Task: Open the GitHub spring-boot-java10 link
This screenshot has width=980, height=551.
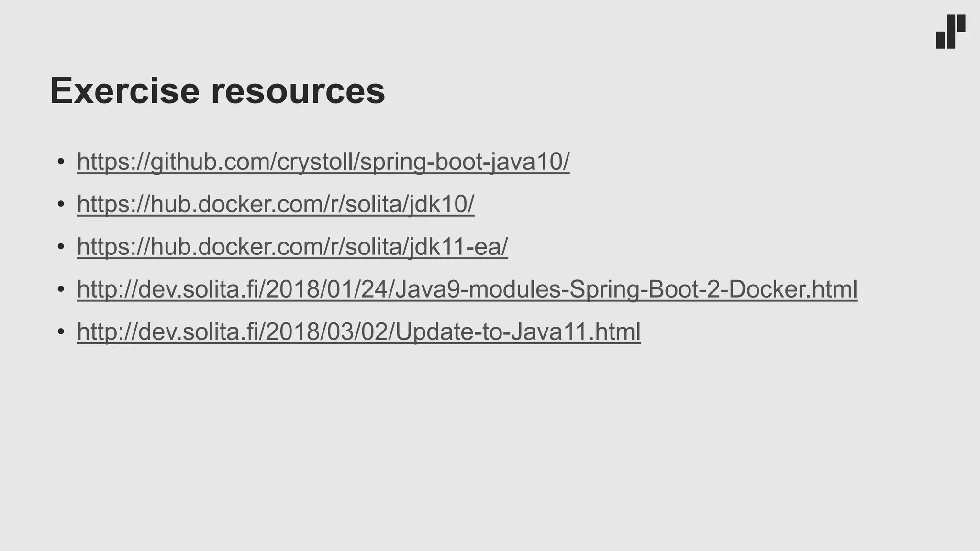Action: 323,162
